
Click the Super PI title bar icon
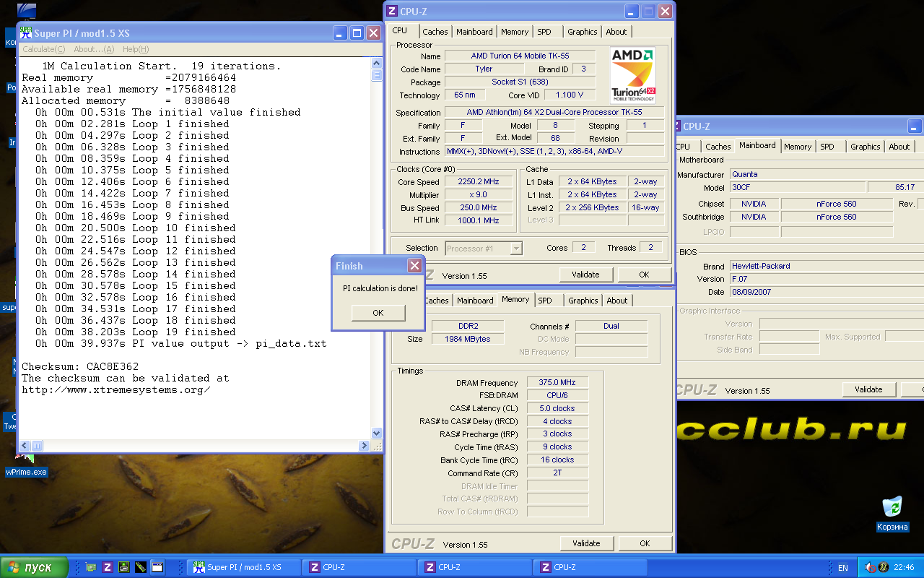tap(26, 33)
